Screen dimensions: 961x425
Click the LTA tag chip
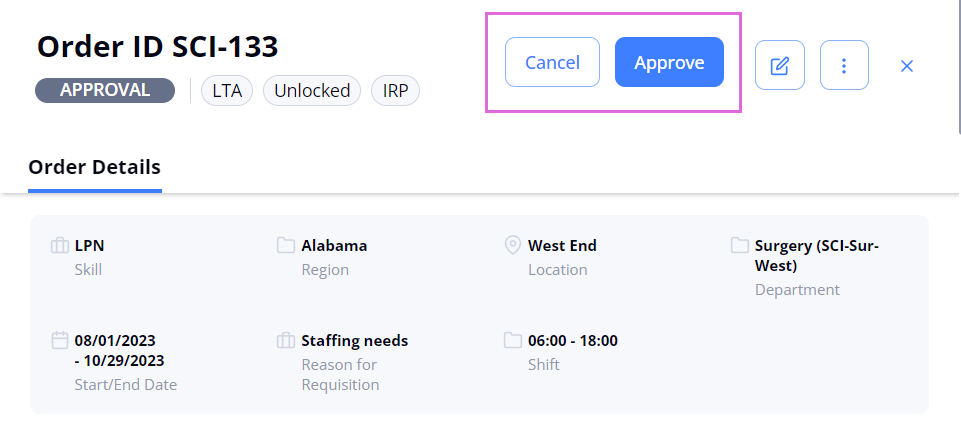(227, 91)
